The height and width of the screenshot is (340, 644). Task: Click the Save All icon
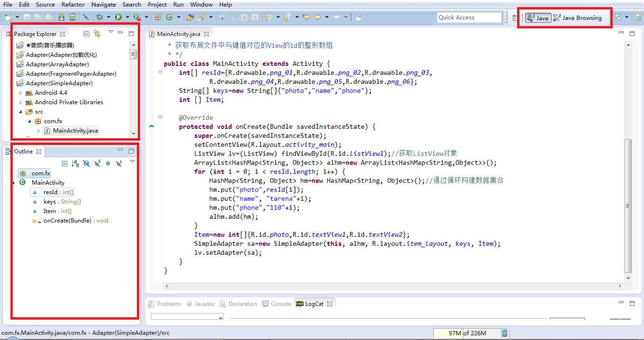(37, 17)
